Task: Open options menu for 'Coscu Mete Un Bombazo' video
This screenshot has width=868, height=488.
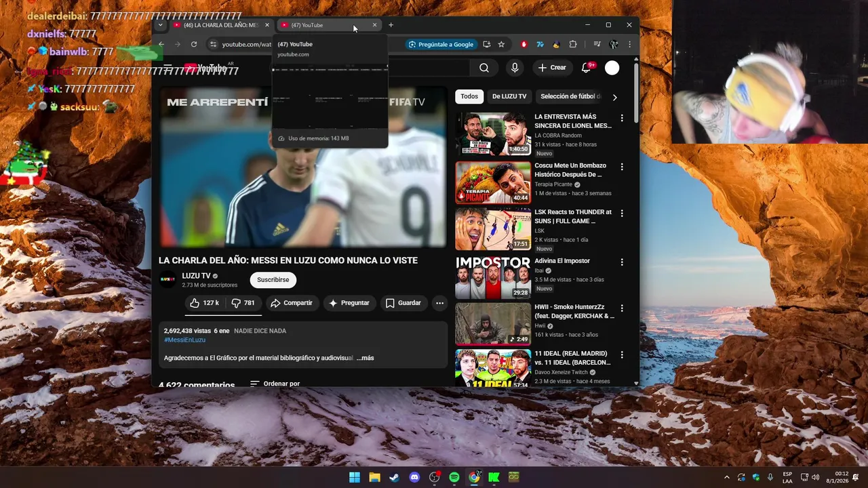Action: (622, 167)
